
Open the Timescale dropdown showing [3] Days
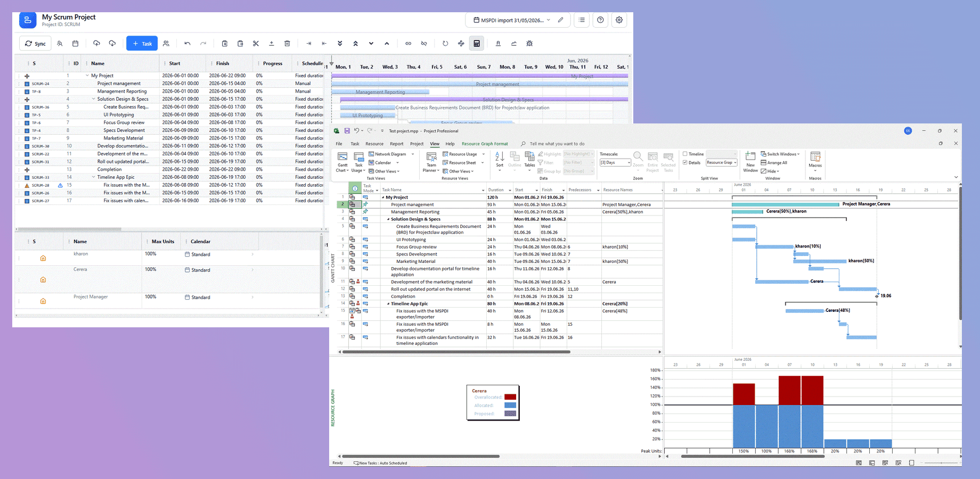615,162
